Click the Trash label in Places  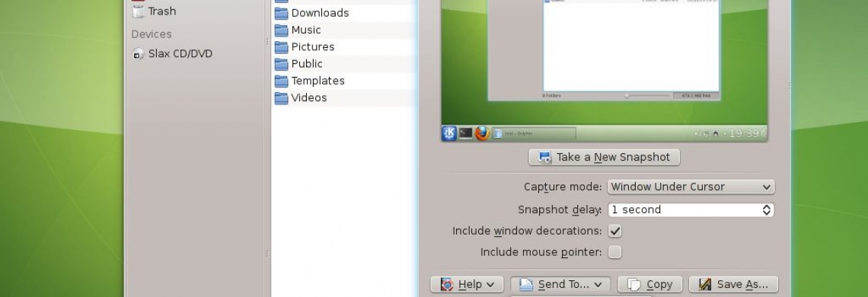coord(162,11)
